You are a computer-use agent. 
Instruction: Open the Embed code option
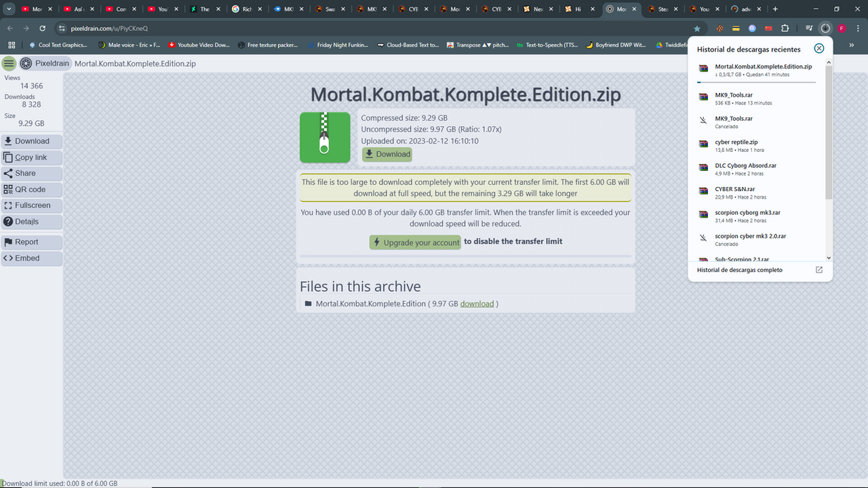click(x=32, y=258)
